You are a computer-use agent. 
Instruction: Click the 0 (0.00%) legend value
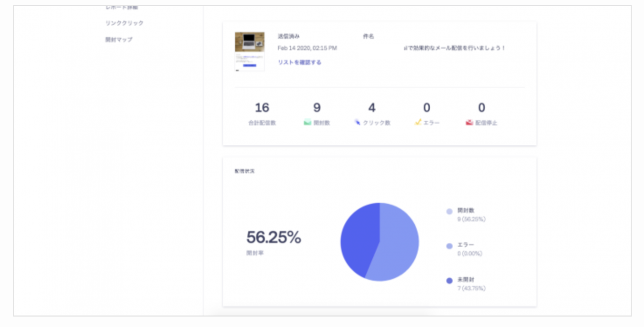470,254
